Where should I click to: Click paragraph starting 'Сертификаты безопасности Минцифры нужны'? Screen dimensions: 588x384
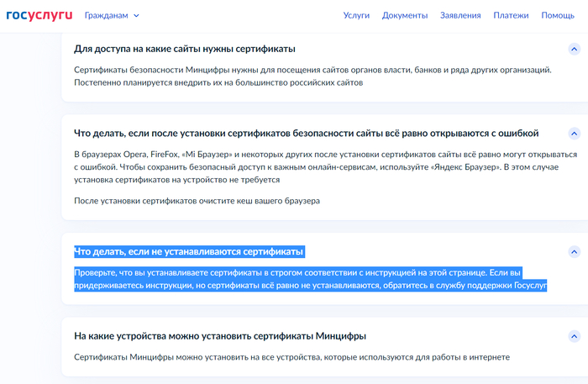[312, 76]
